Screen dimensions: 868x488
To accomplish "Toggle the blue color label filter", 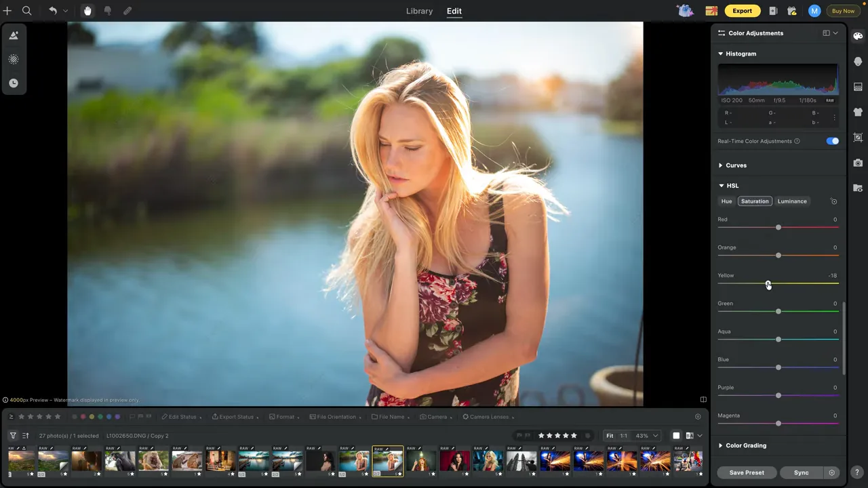I will point(108,417).
